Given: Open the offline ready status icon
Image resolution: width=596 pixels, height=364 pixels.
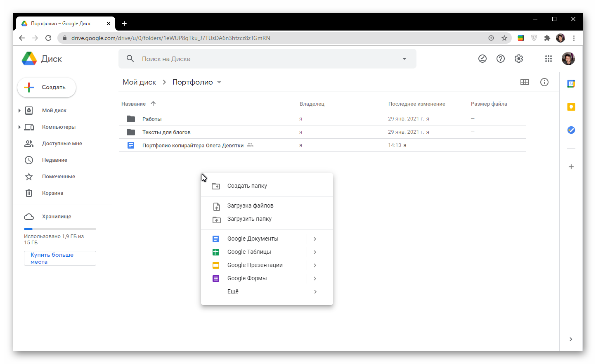Looking at the screenshot, I should coord(482,59).
